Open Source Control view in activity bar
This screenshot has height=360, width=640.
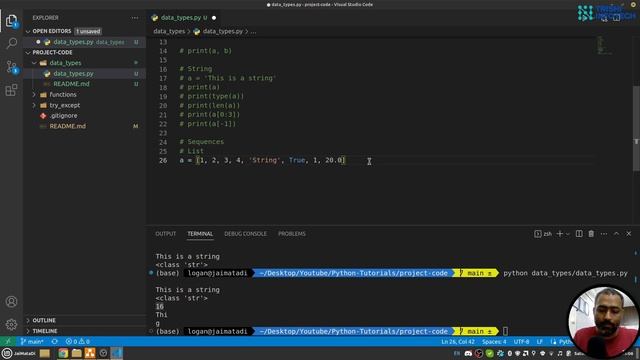pyautogui.click(x=11, y=67)
